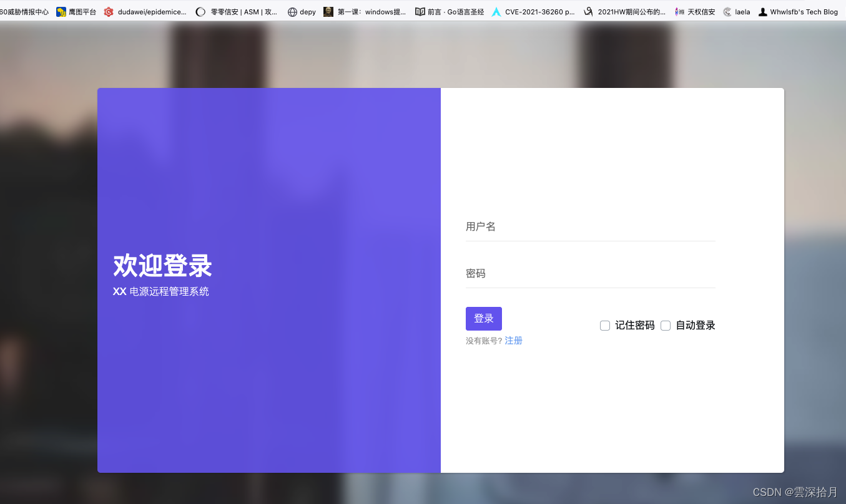
Task: Open the laela bookmark icon
Action: pyautogui.click(x=726, y=11)
